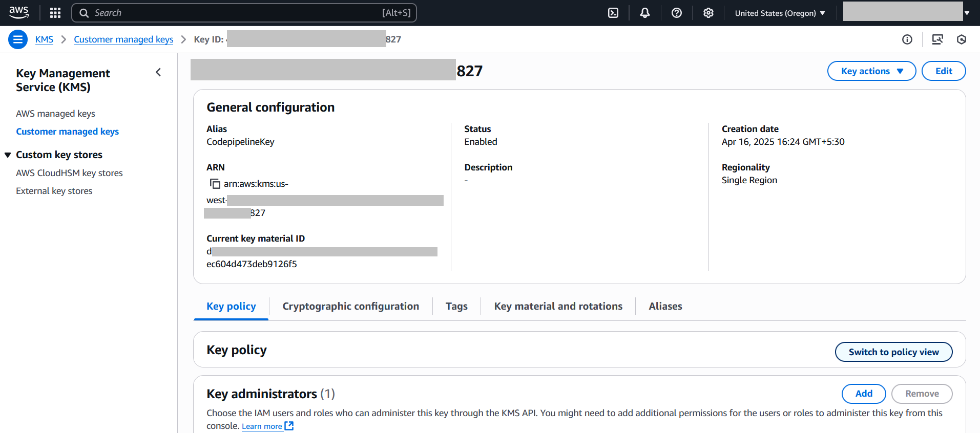Click the General configuration heading

tap(270, 107)
